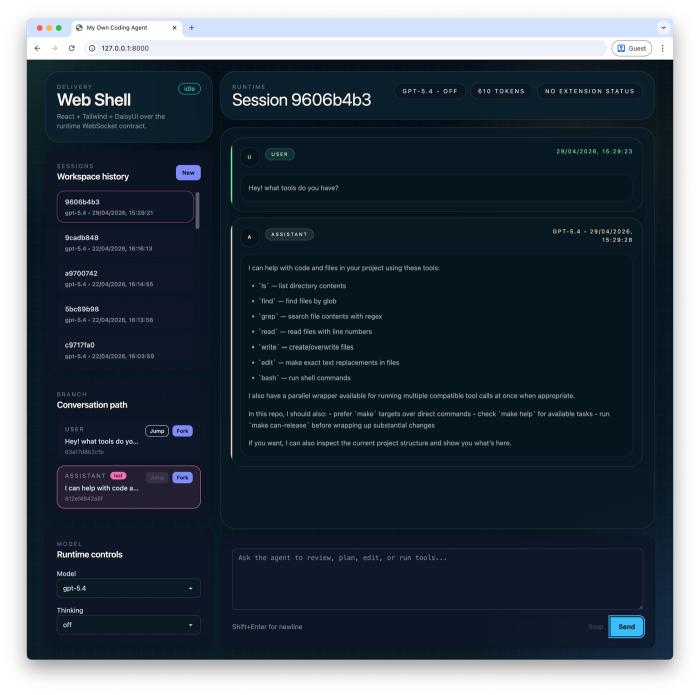Click the leaf badge on ASSISTANT entry
Screen dimensions: 700x695
point(118,475)
